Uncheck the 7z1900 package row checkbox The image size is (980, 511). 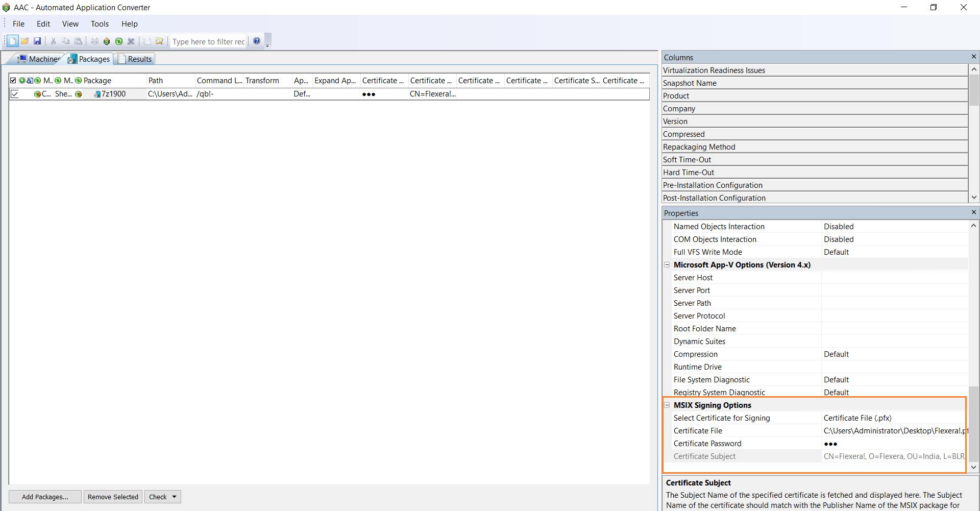click(15, 94)
